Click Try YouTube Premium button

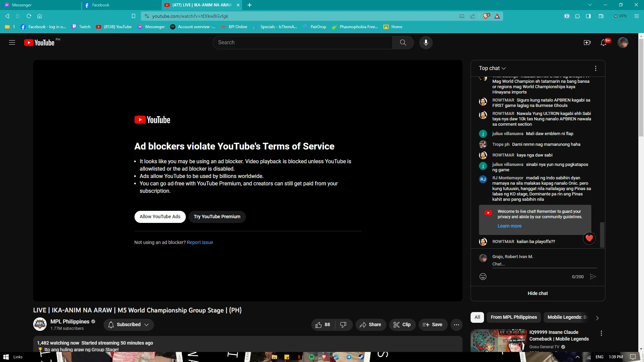217,217
